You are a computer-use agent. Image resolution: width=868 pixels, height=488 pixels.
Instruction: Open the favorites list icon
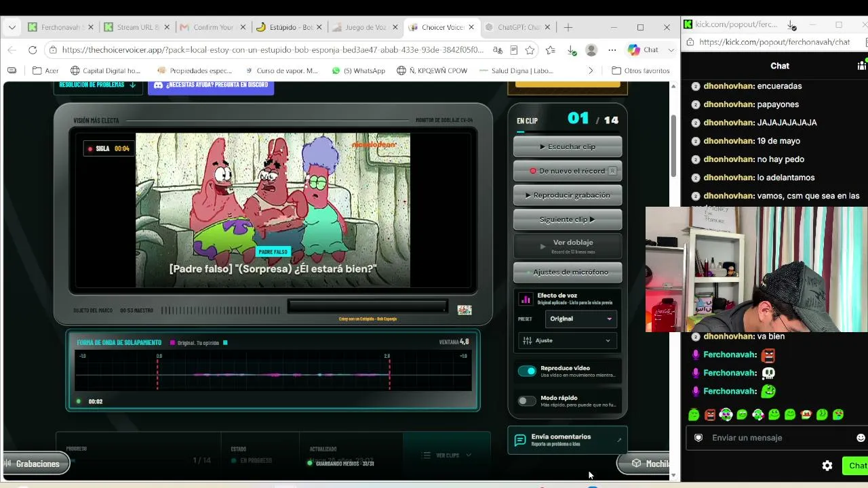tap(550, 49)
